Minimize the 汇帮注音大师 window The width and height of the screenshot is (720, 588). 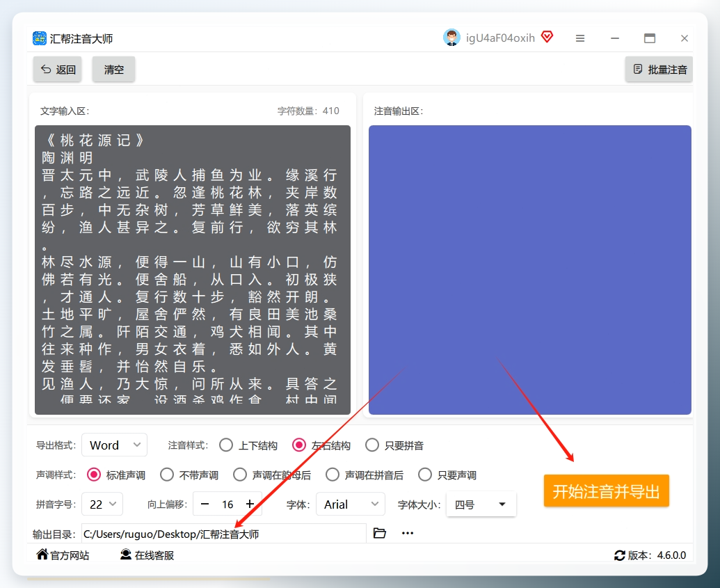(x=615, y=38)
